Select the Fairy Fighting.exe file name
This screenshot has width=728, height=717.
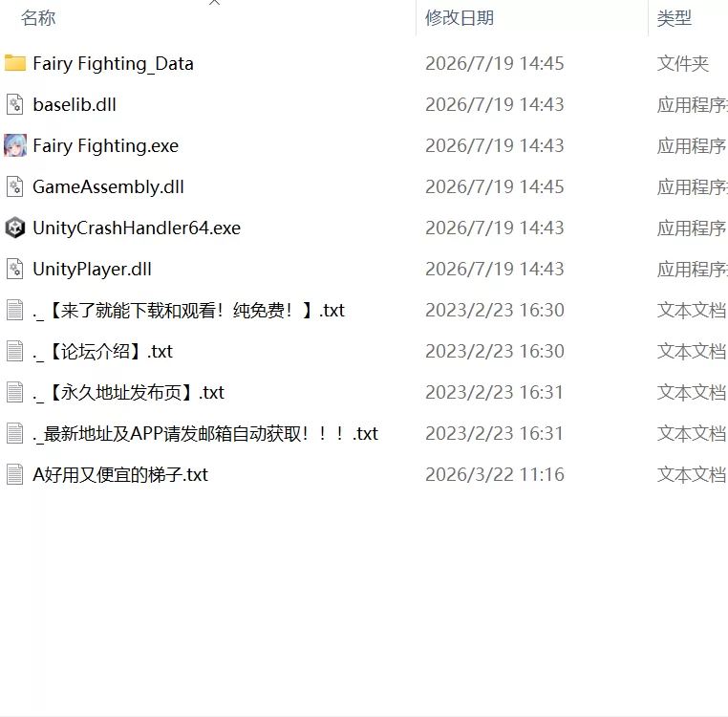(105, 146)
